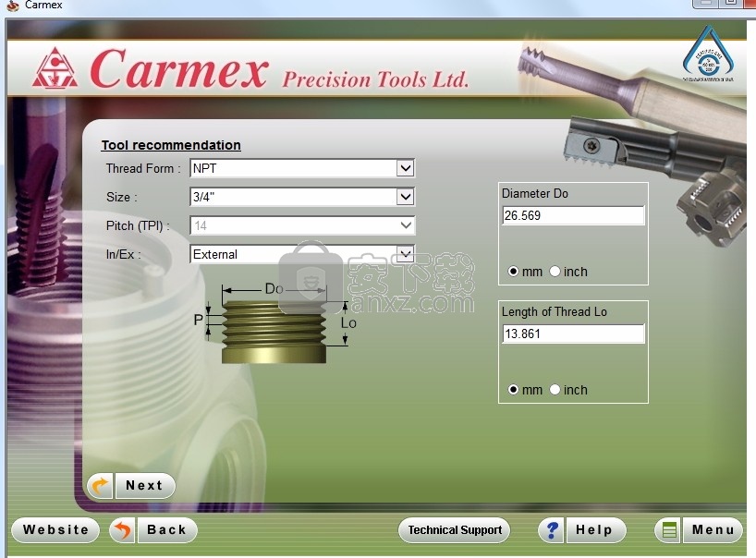Click the Length of Thread Lo label text

point(555,311)
